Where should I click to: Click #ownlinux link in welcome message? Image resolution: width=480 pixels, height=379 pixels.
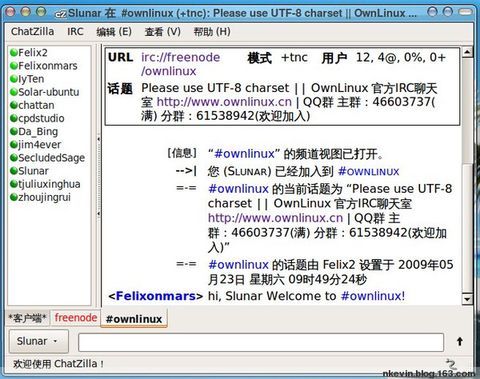[373, 296]
